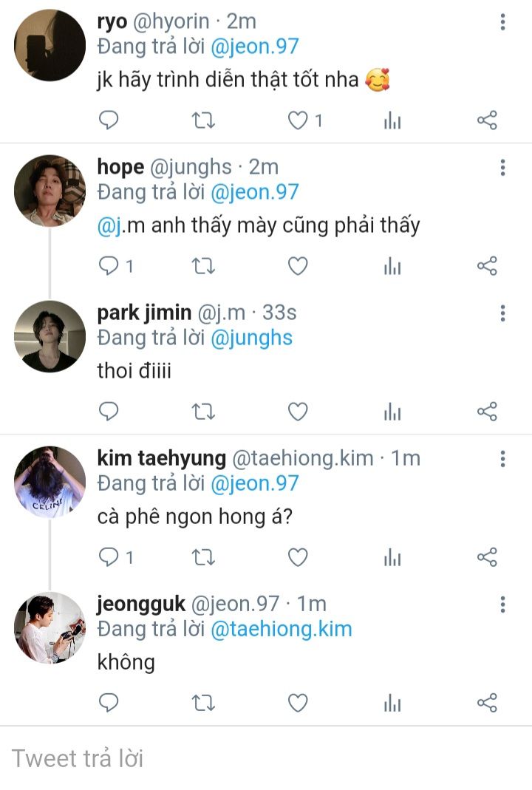This screenshot has height=790, width=532.
Task: Like ryo's tweet with the heart icon
Action: click(x=297, y=120)
